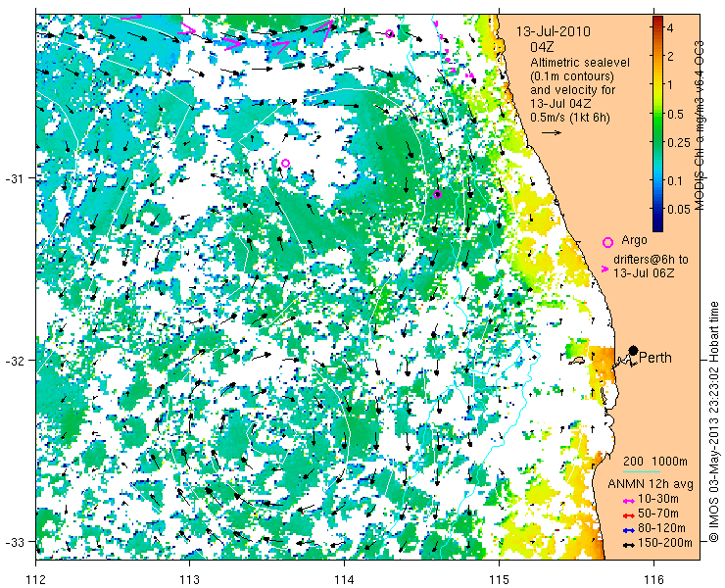Click the IMOS copyright timestamp text
This screenshot has width=725, height=588.
(x=714, y=421)
